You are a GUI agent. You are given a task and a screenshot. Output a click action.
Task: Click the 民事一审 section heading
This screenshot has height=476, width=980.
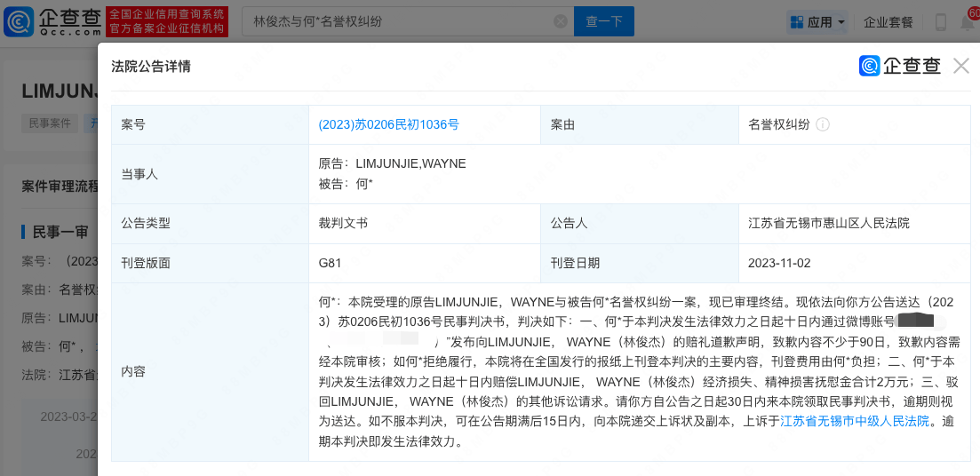click(x=60, y=232)
